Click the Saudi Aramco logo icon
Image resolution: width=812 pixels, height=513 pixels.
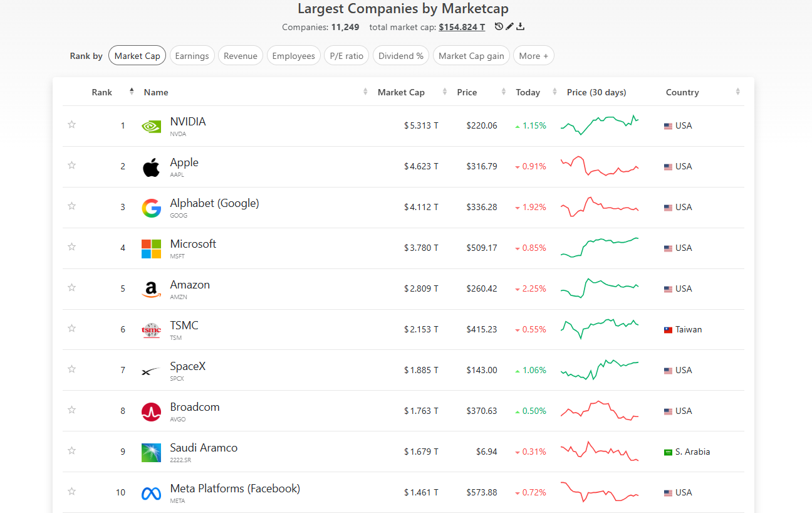coord(151,453)
